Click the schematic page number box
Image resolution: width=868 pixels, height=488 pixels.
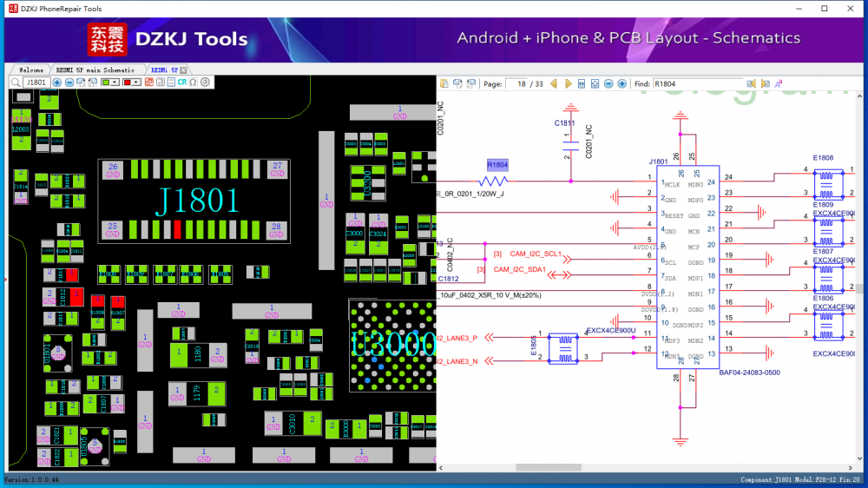pos(520,84)
